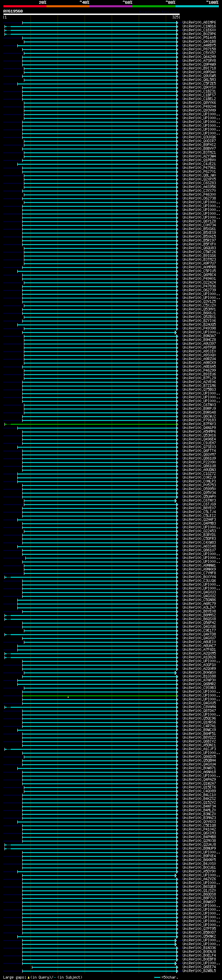Select hit UniRef100_Q496E4
The width and height of the screenshot is (222, 980).
199,439
